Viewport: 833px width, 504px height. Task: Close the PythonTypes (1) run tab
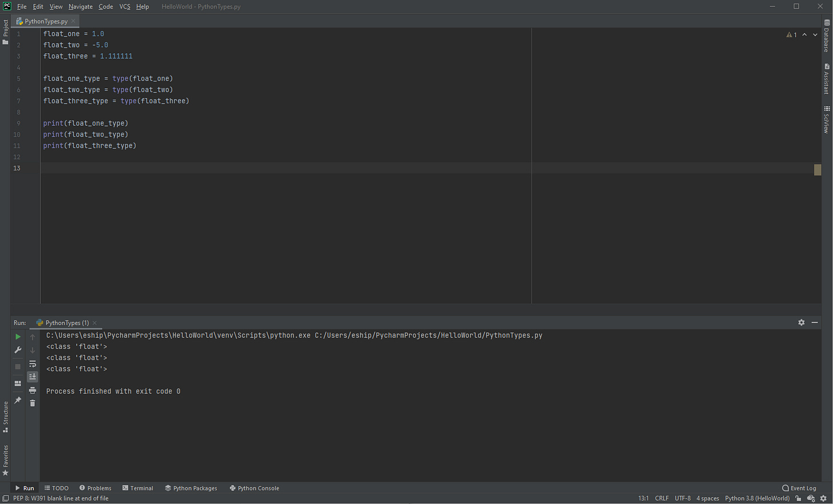(x=94, y=323)
